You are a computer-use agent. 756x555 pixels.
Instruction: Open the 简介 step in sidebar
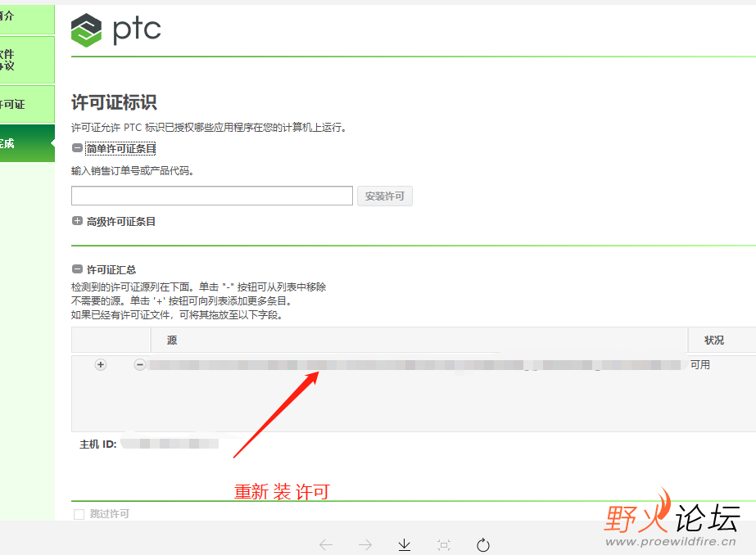(27, 18)
